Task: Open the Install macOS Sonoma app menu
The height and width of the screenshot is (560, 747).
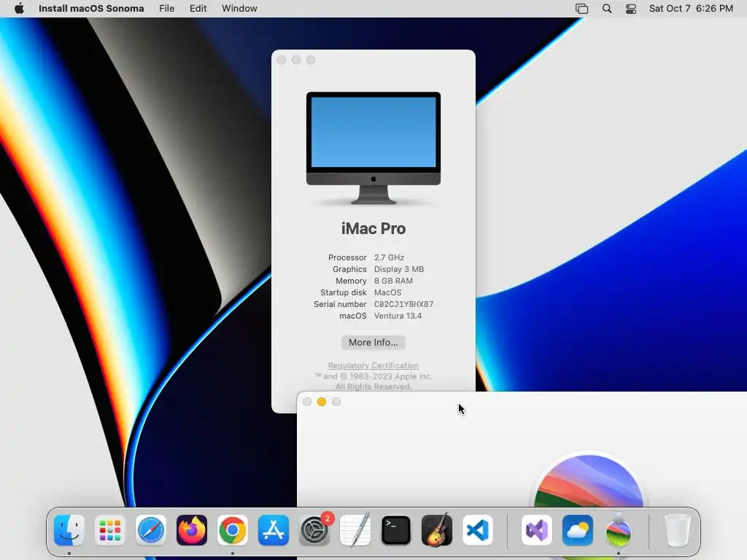Action: coord(91,9)
